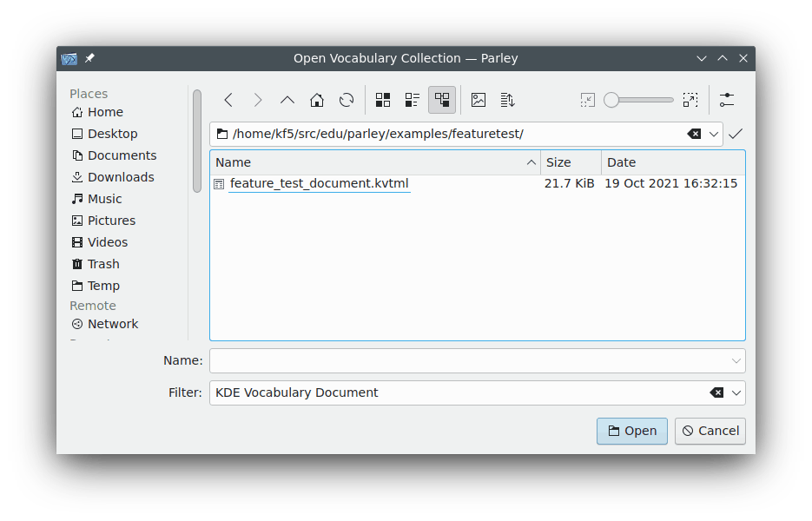Click the icon size zoom slider

(639, 100)
